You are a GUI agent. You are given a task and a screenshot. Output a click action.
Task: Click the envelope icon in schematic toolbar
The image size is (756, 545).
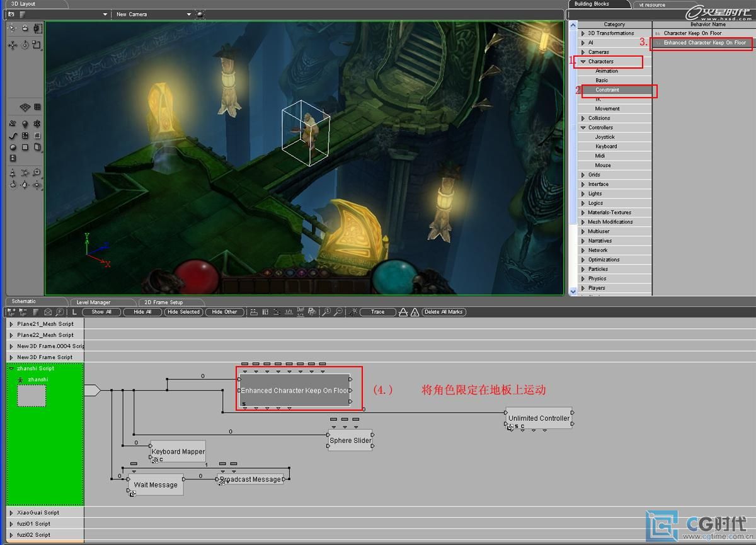pyautogui.click(x=47, y=312)
